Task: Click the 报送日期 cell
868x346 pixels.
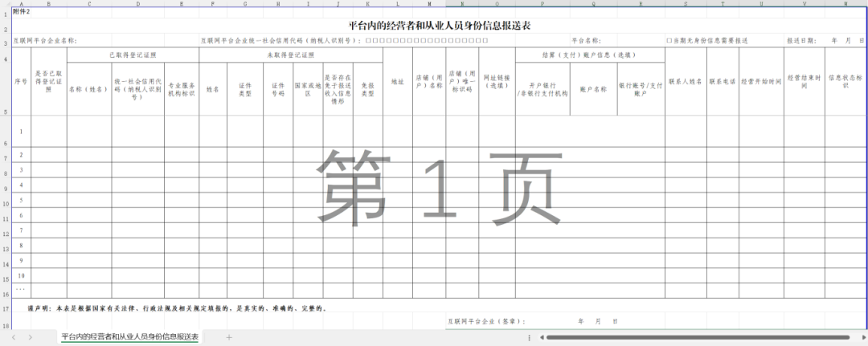Action: click(825, 40)
